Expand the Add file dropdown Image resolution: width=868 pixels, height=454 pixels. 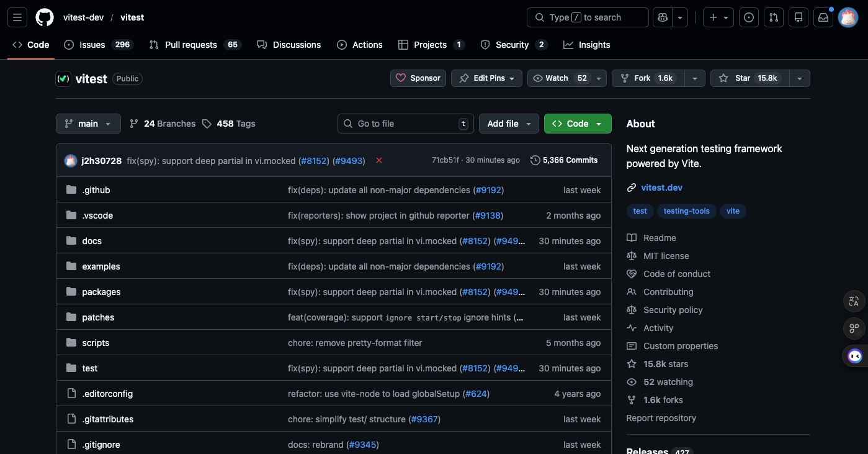(509, 124)
